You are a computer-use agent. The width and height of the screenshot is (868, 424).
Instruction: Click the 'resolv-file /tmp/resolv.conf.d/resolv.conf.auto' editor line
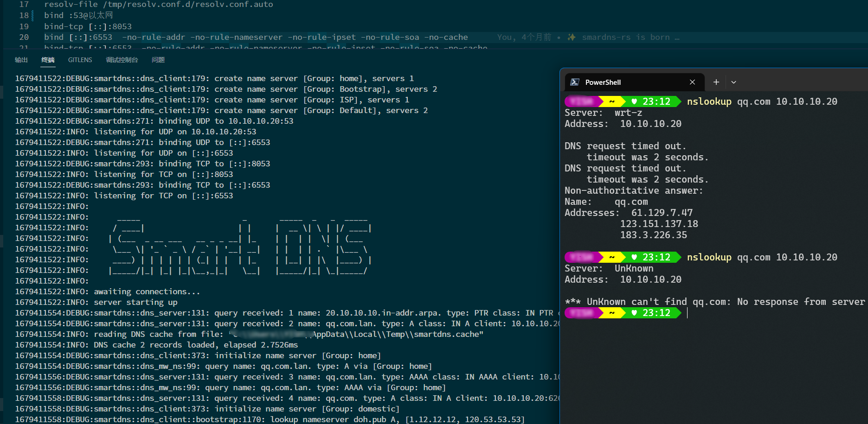[x=159, y=4]
